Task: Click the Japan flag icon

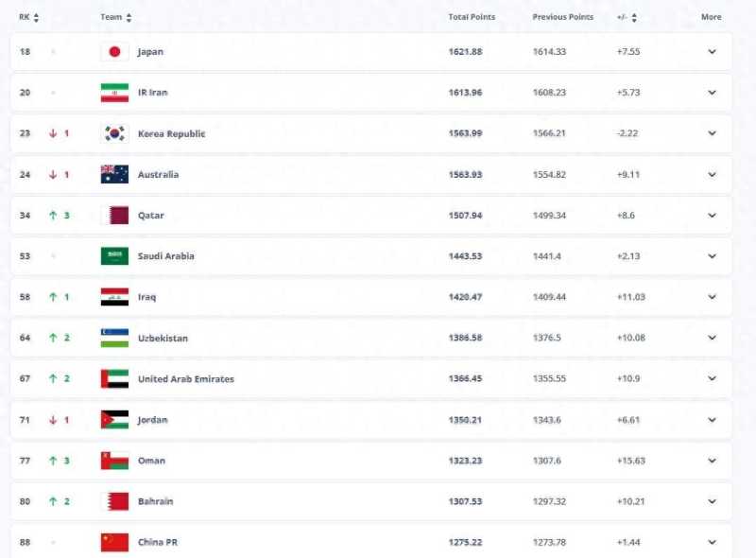Action: [x=114, y=52]
